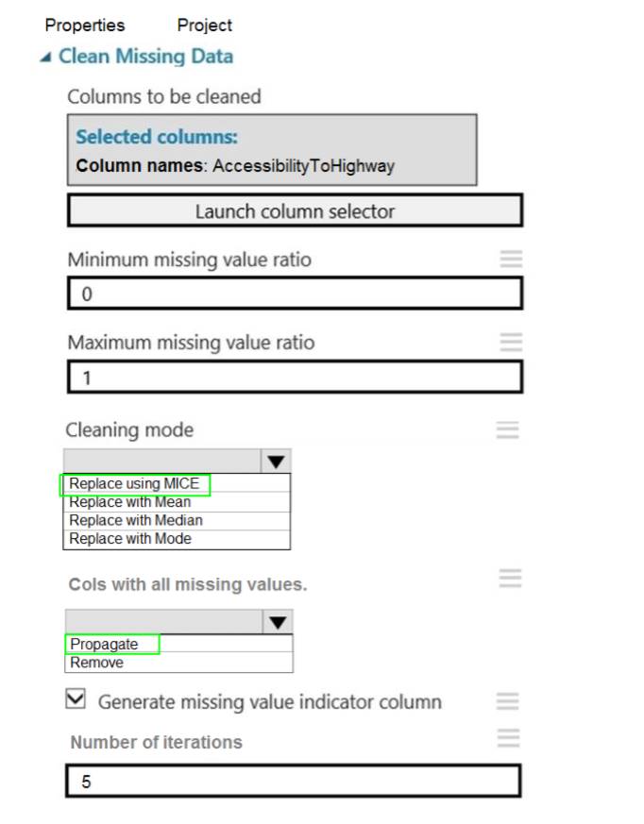This screenshot has width=644, height=824.
Task: Choose Replace with Mean option
Action: (130, 502)
